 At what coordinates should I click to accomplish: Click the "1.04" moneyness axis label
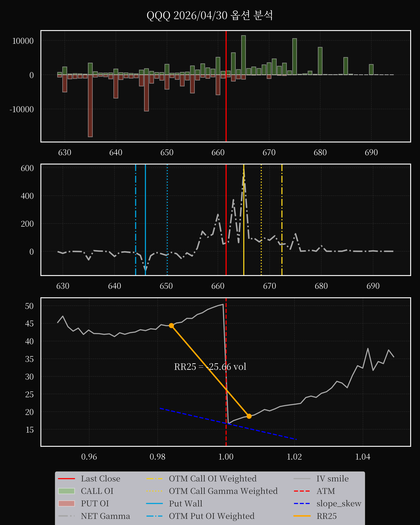363,457
